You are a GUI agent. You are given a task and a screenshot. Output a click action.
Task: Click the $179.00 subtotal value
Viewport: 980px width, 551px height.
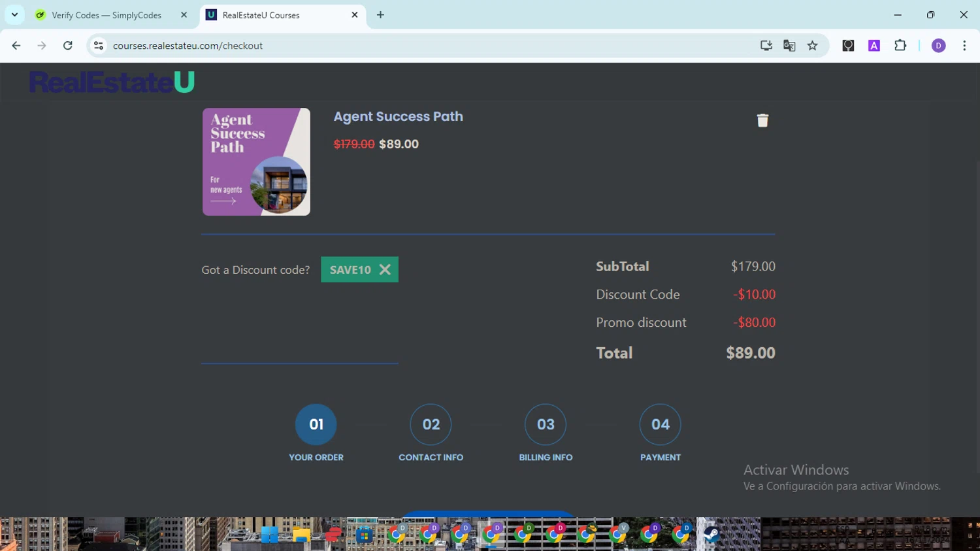tap(753, 267)
